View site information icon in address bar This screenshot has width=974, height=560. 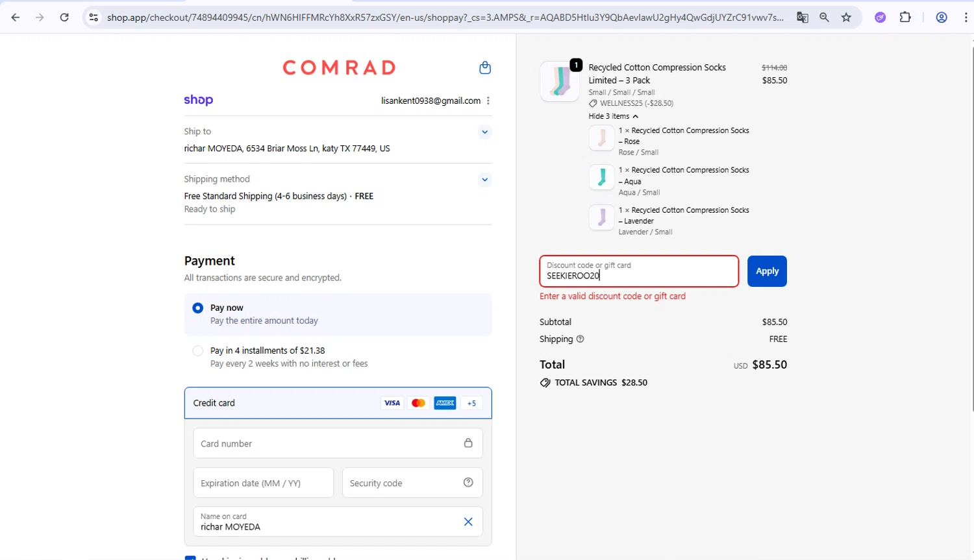pyautogui.click(x=94, y=18)
